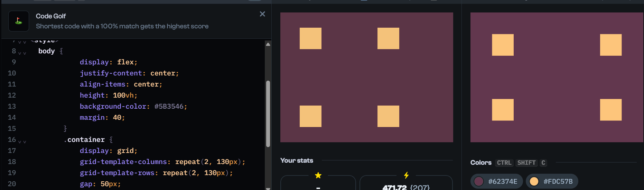Click the Code Golf flag icon
644x190 pixels.
tap(19, 21)
